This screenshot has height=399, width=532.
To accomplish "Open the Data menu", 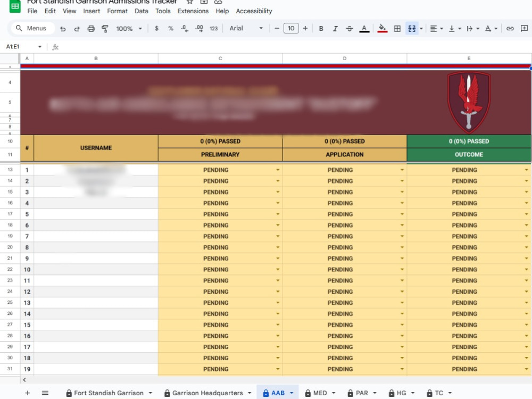I will [x=141, y=11].
